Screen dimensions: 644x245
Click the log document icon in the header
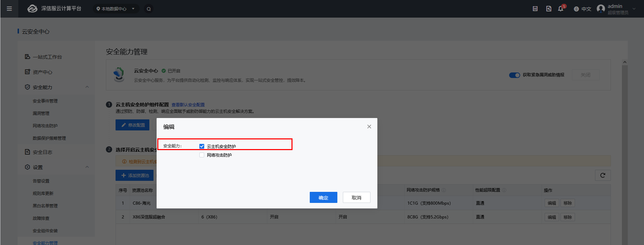(x=548, y=9)
